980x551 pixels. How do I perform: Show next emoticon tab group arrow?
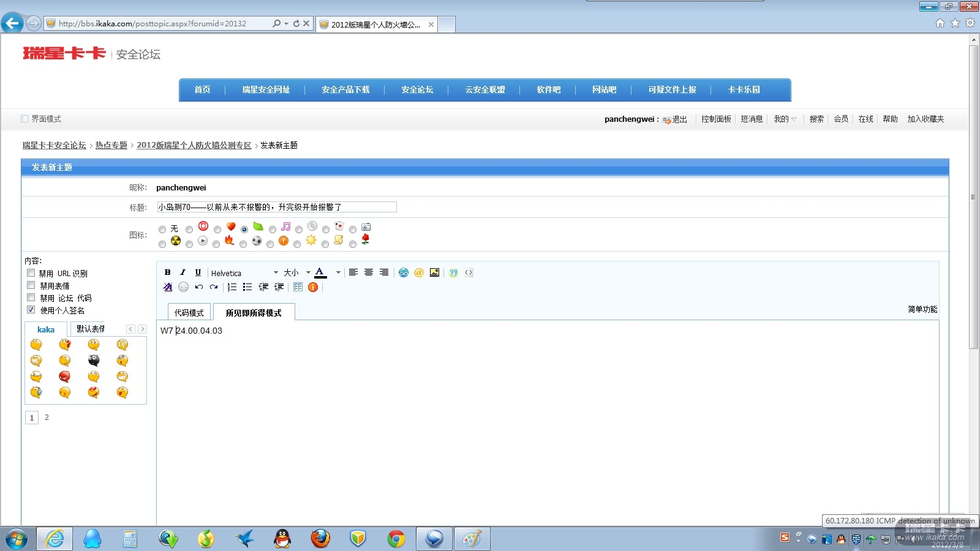click(x=142, y=329)
